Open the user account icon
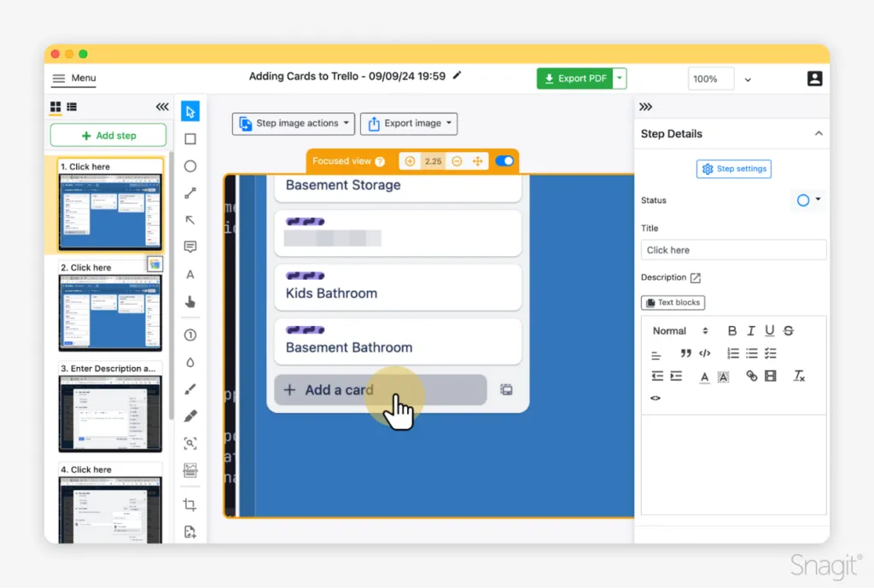Viewport: 874px width, 588px height. [814, 79]
